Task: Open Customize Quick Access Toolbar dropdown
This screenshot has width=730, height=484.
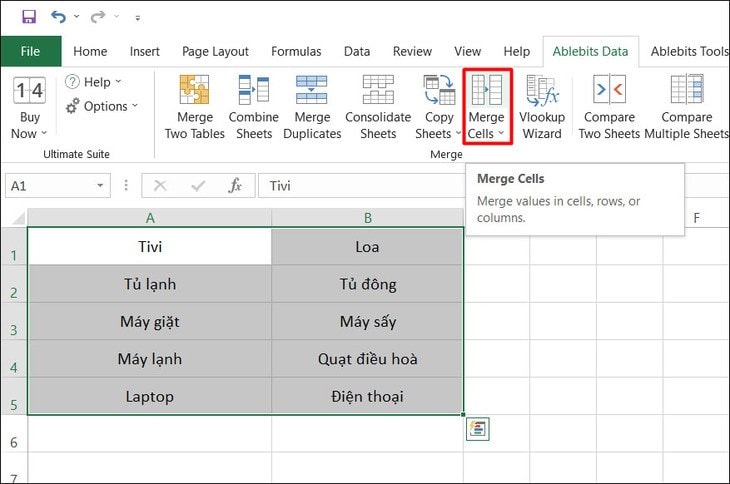Action: point(138,18)
